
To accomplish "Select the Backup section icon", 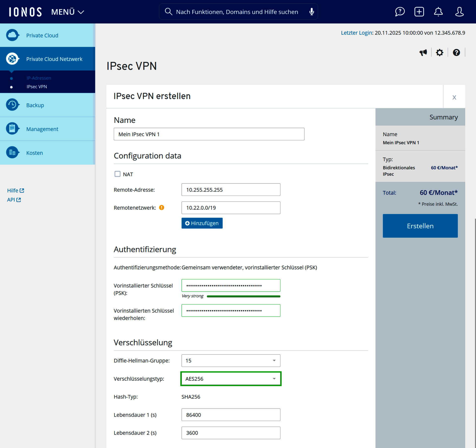I will tap(12, 105).
